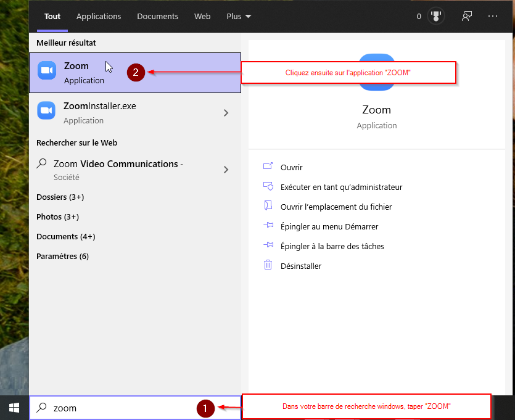Click the ZoomInstaller.exe camera icon
The image size is (515, 420).
[x=47, y=111]
